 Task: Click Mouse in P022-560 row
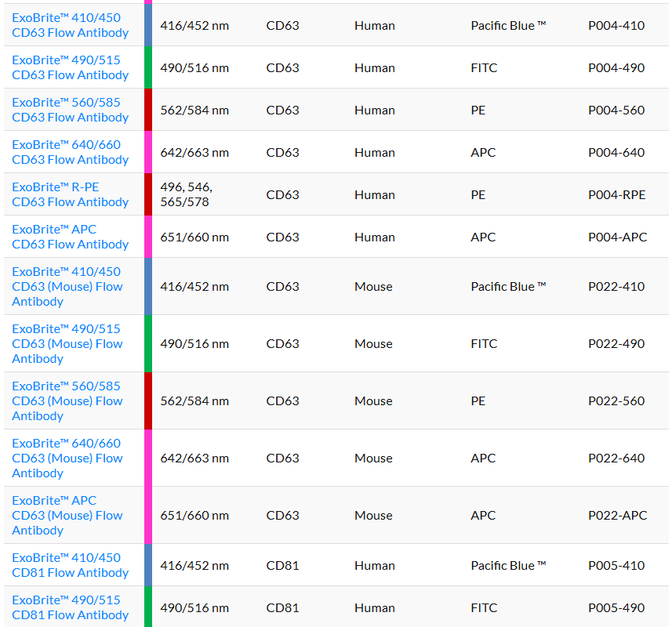(373, 401)
